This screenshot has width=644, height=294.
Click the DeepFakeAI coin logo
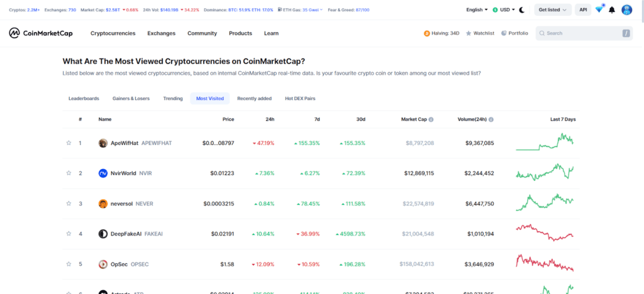coord(103,234)
